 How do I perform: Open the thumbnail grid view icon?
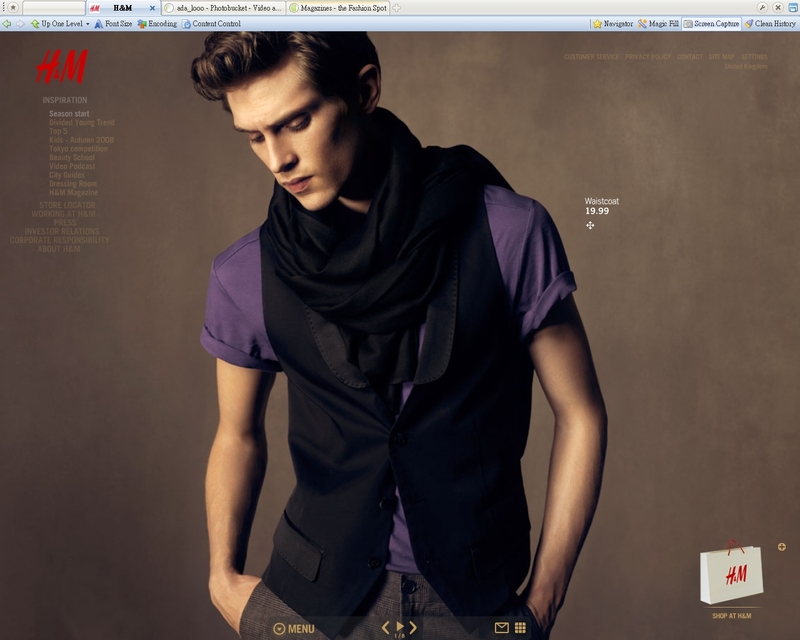pyautogui.click(x=520, y=628)
